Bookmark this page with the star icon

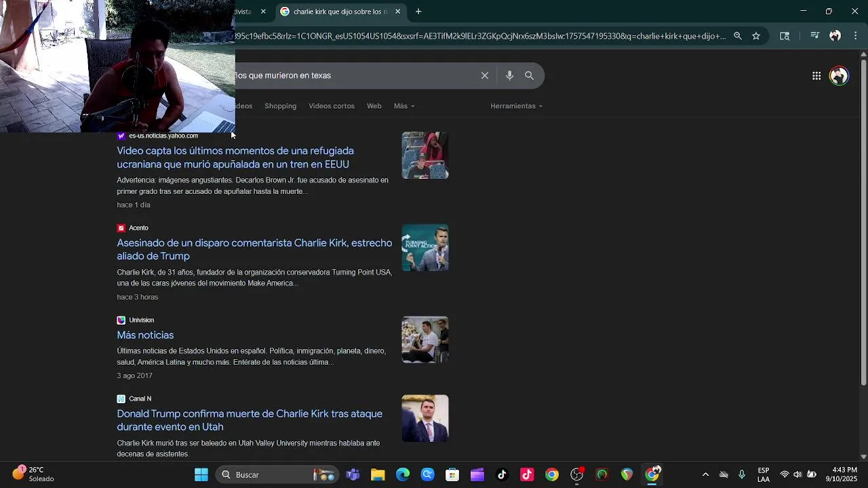(x=756, y=36)
